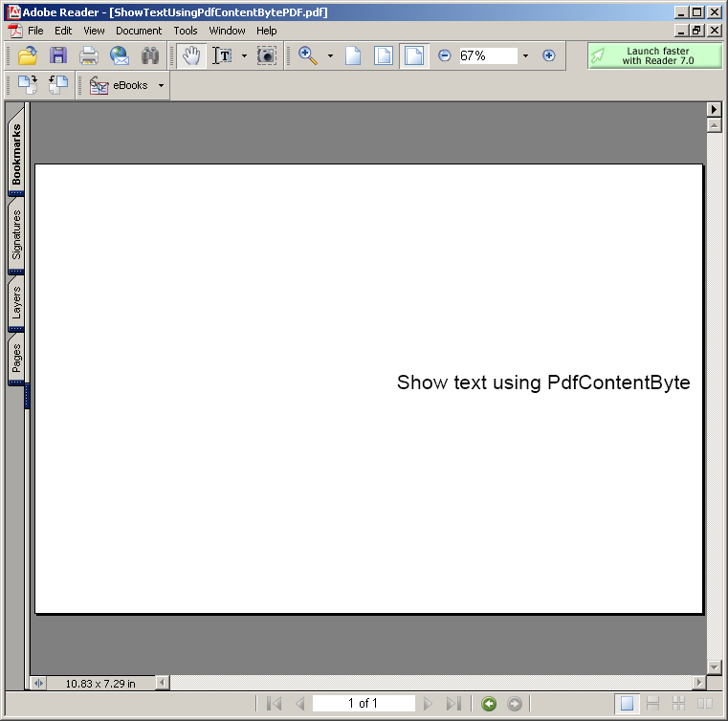Search the document with the binoculars icon

[x=150, y=55]
